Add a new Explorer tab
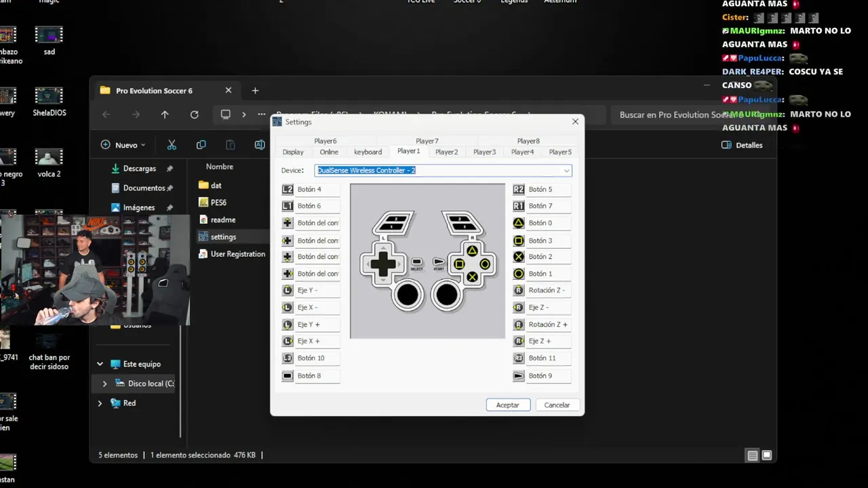This screenshot has width=868, height=488. click(x=255, y=90)
